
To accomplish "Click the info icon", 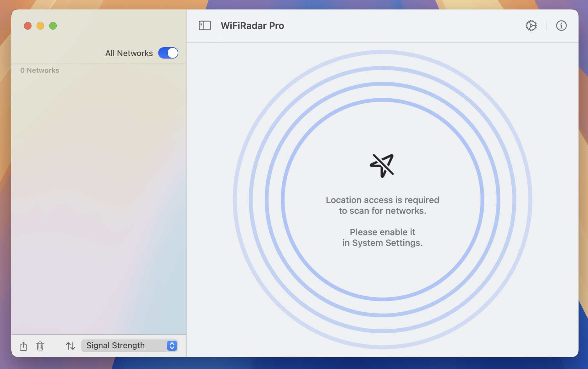I will (561, 26).
